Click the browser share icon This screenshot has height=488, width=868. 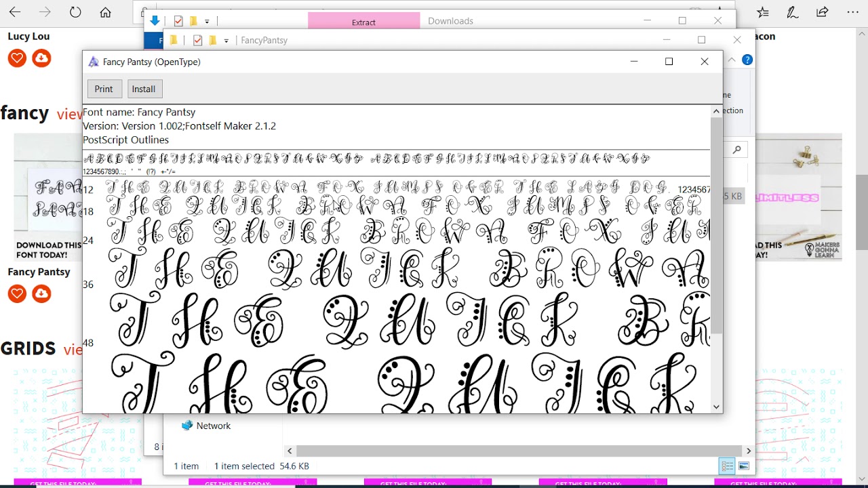coord(823,12)
